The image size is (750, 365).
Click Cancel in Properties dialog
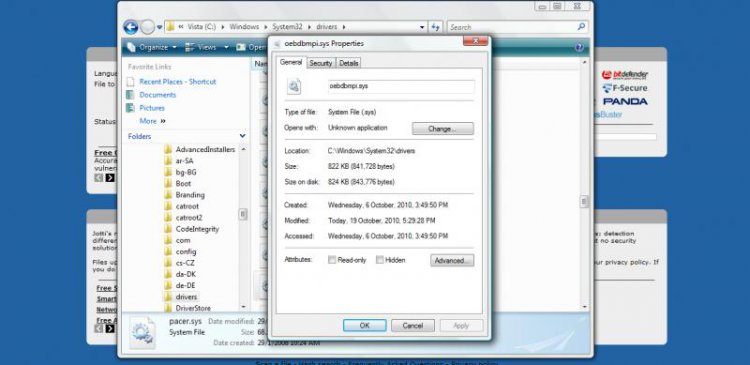[413, 325]
